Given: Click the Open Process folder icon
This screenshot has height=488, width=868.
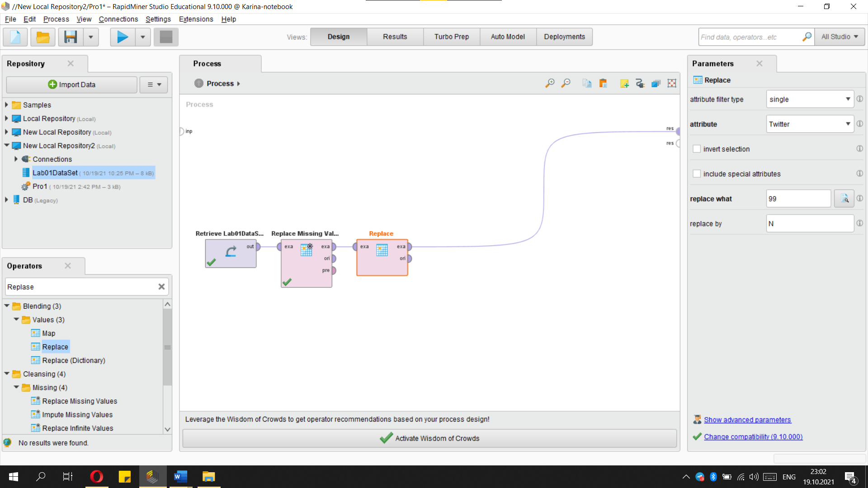Looking at the screenshot, I should coord(42,37).
